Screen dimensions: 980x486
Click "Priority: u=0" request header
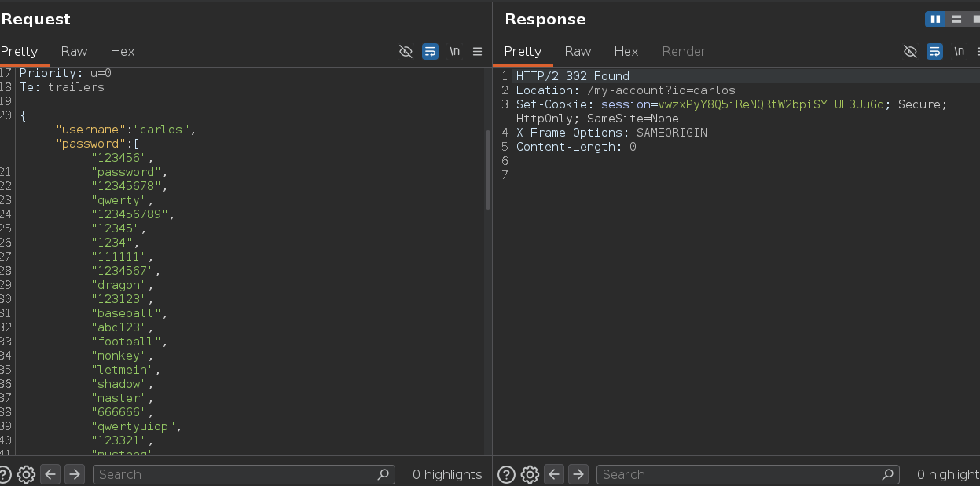click(x=66, y=73)
